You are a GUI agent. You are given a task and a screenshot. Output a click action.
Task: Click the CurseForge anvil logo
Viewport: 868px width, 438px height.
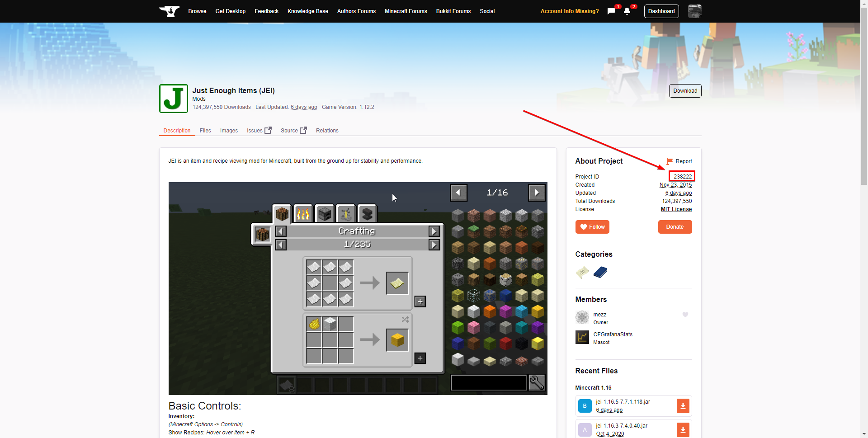(x=170, y=11)
